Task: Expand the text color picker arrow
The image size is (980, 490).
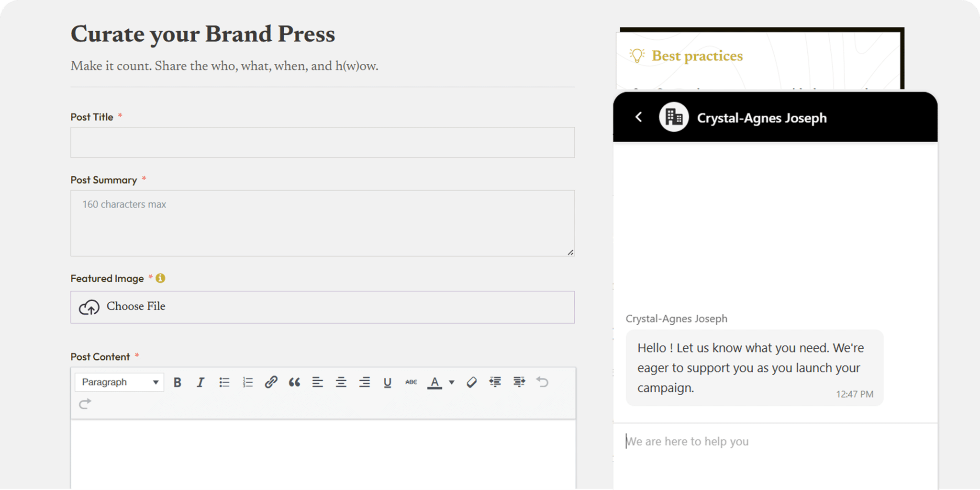Action: [451, 382]
